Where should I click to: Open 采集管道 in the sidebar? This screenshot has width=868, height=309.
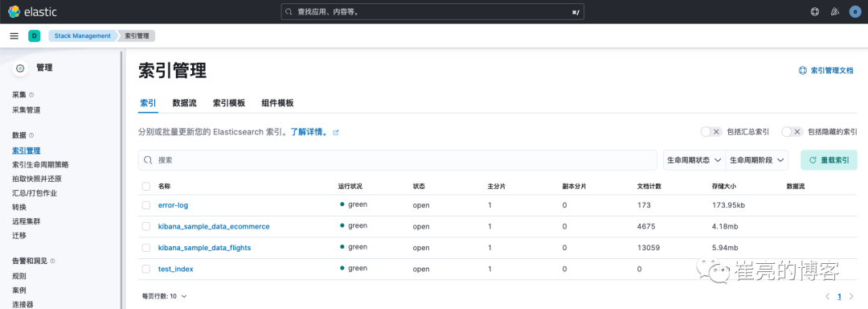pos(26,110)
